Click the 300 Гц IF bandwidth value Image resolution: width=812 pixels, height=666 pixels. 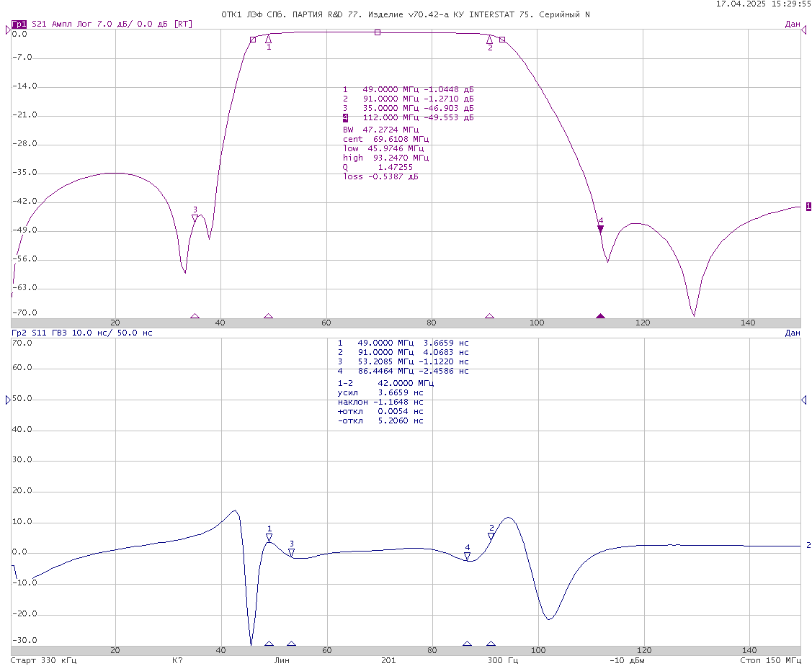point(502,660)
